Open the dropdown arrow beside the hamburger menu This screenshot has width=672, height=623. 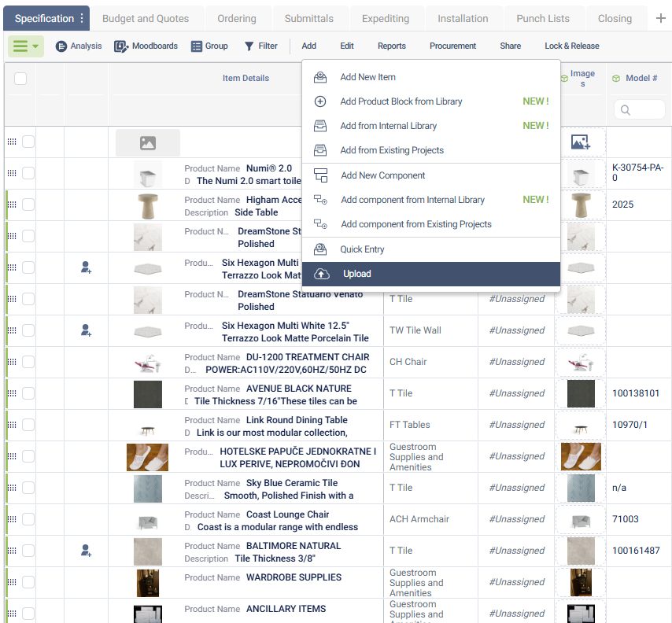(35, 46)
